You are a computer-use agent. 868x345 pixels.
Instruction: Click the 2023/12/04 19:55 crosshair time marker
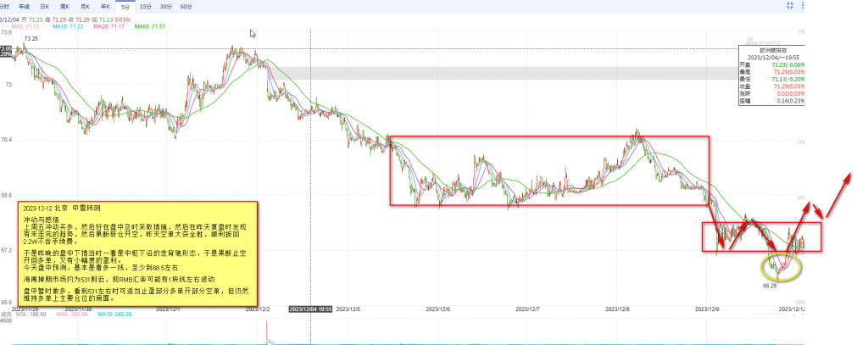(310, 310)
